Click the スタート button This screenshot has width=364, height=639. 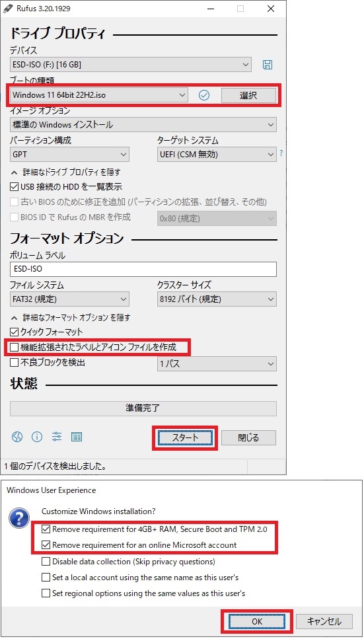click(x=185, y=438)
